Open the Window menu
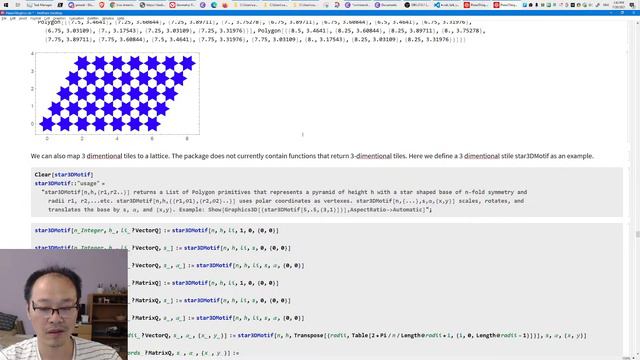Screen dimensions: 640x360 coord(108,18)
